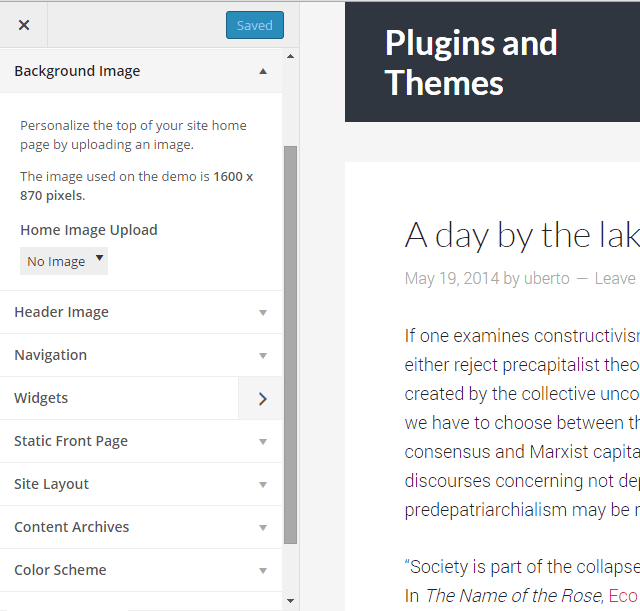Open the No Image upload dropdown
The image size is (640, 611).
click(64, 261)
